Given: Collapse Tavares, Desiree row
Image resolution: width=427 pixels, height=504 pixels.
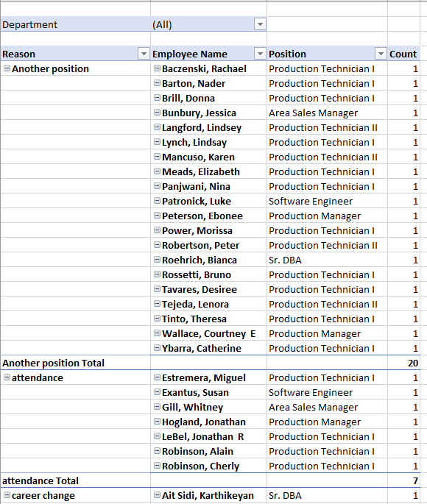Looking at the screenshot, I should 157,289.
